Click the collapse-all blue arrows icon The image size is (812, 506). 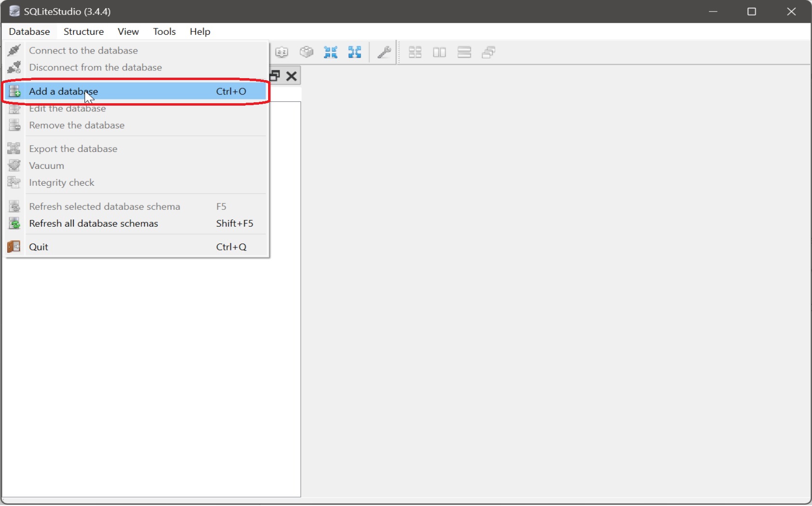pos(330,52)
